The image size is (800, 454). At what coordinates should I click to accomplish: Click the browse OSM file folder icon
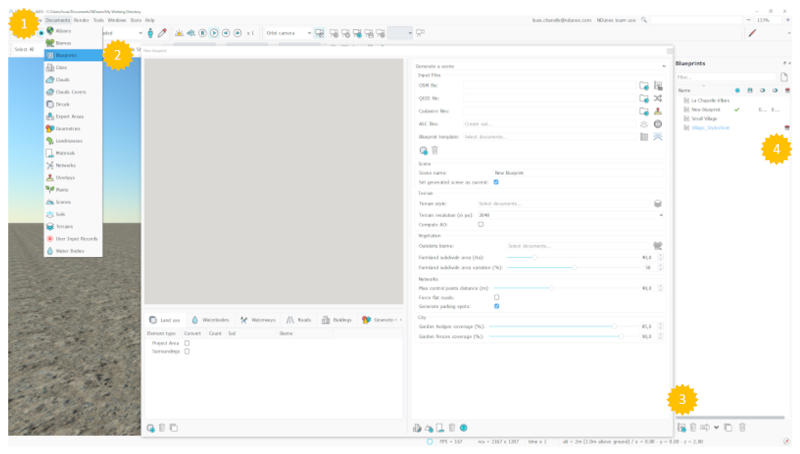pyautogui.click(x=644, y=86)
